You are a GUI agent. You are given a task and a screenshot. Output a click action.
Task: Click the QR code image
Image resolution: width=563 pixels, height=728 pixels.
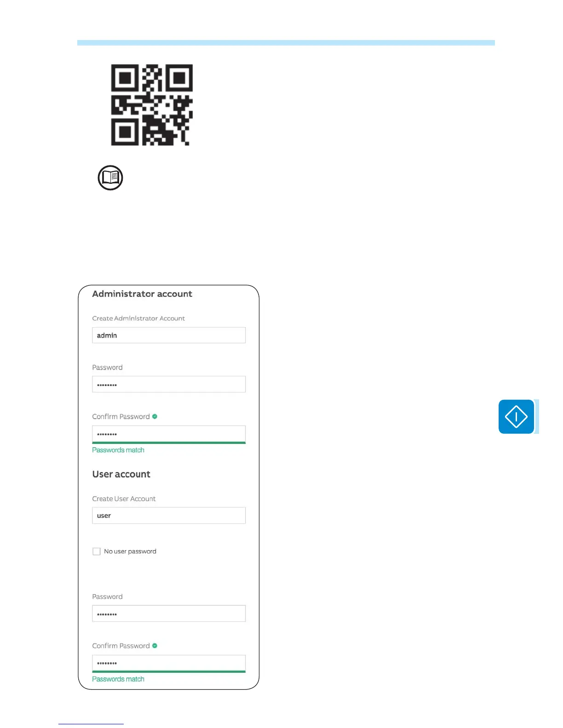click(152, 105)
